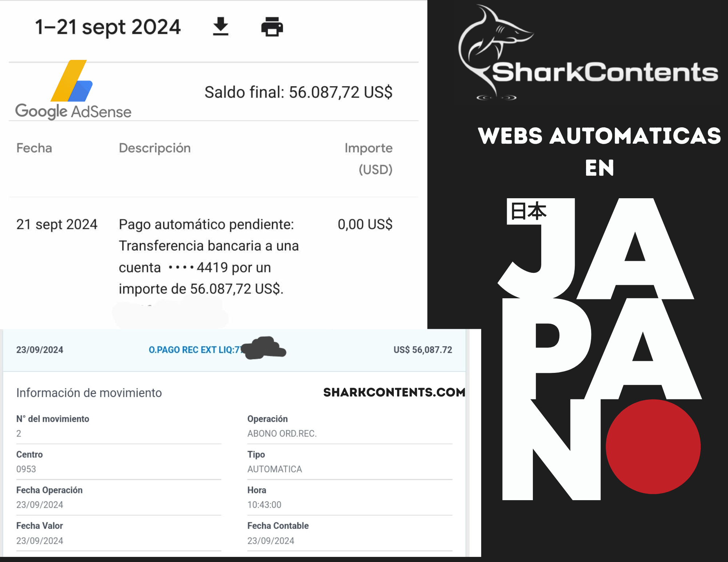Select the '1–21 sept 2024' date range heading

tap(108, 27)
